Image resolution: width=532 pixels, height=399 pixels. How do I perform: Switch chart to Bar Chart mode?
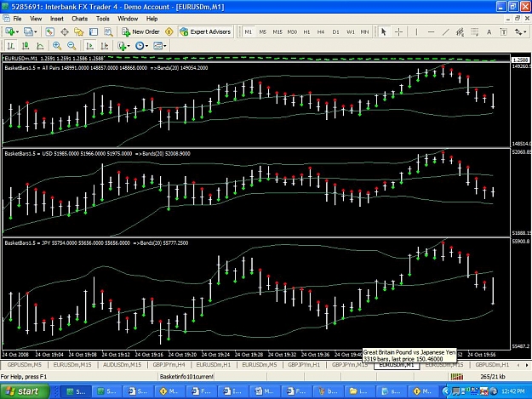(11, 46)
